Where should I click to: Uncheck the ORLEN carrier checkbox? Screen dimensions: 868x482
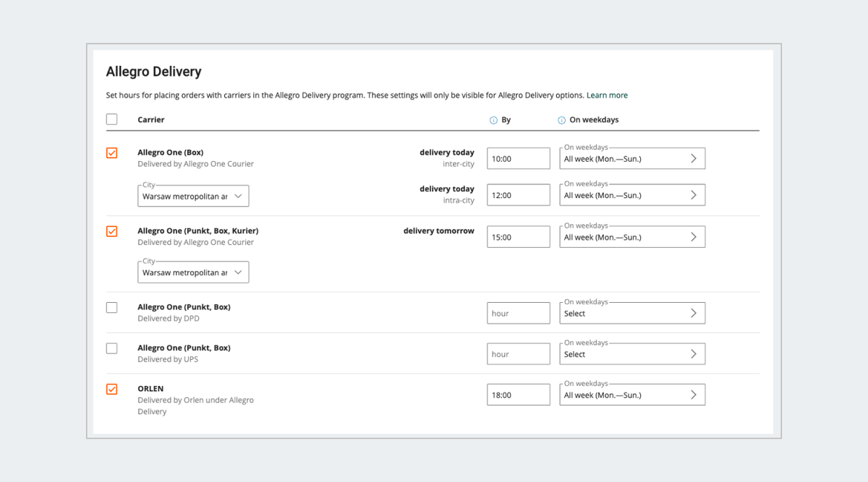point(111,390)
